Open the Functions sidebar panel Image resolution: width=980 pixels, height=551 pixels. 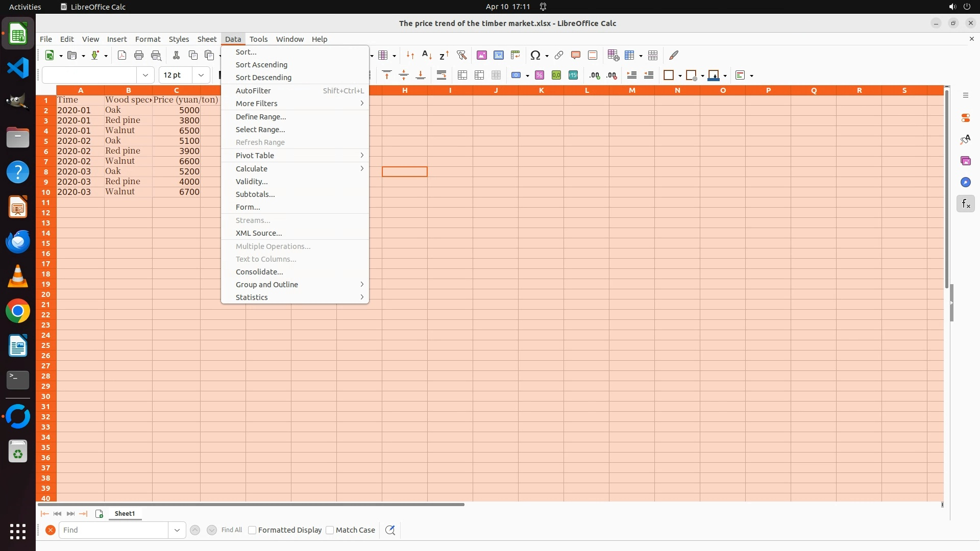click(965, 204)
